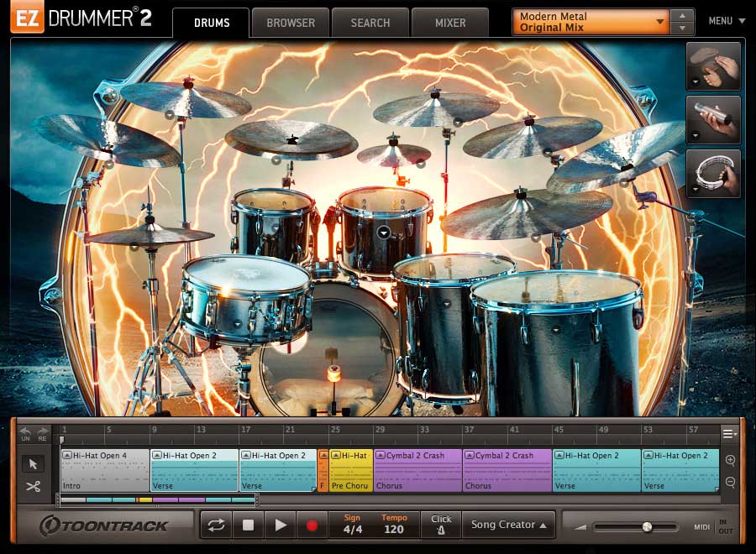Start playback with the Play button

point(280,525)
